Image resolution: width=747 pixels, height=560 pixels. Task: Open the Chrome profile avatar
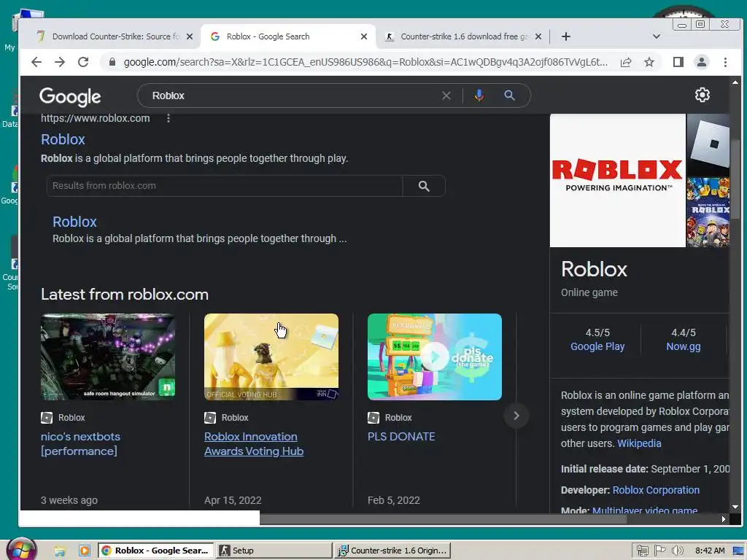click(x=701, y=62)
